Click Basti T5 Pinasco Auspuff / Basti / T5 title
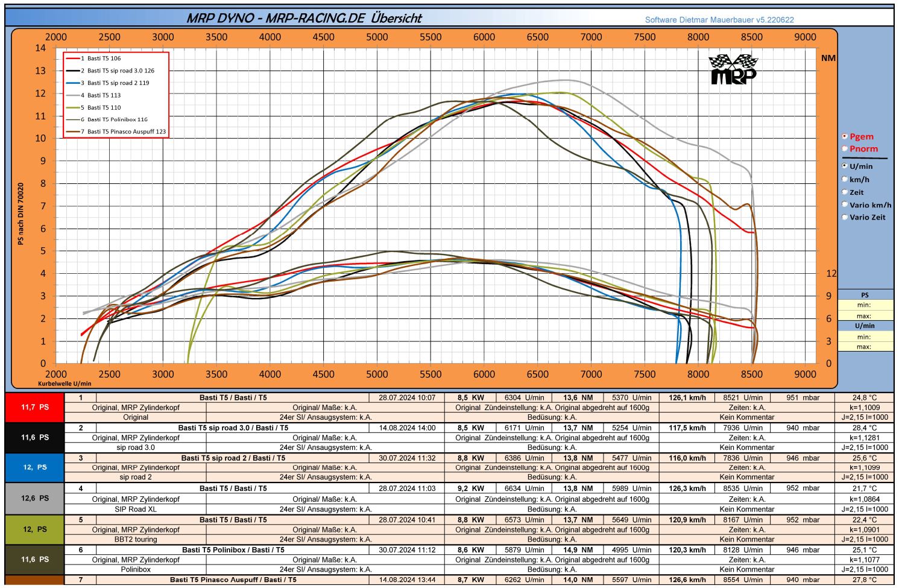This screenshot has height=588, width=899. [x=233, y=580]
